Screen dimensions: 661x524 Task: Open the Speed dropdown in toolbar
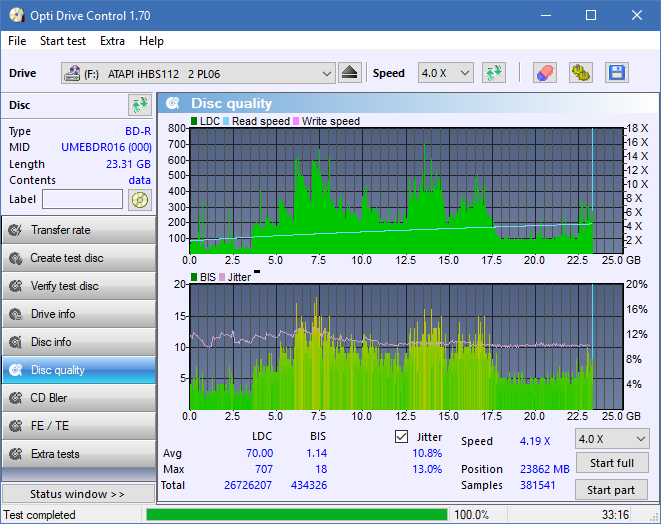pyautogui.click(x=446, y=73)
